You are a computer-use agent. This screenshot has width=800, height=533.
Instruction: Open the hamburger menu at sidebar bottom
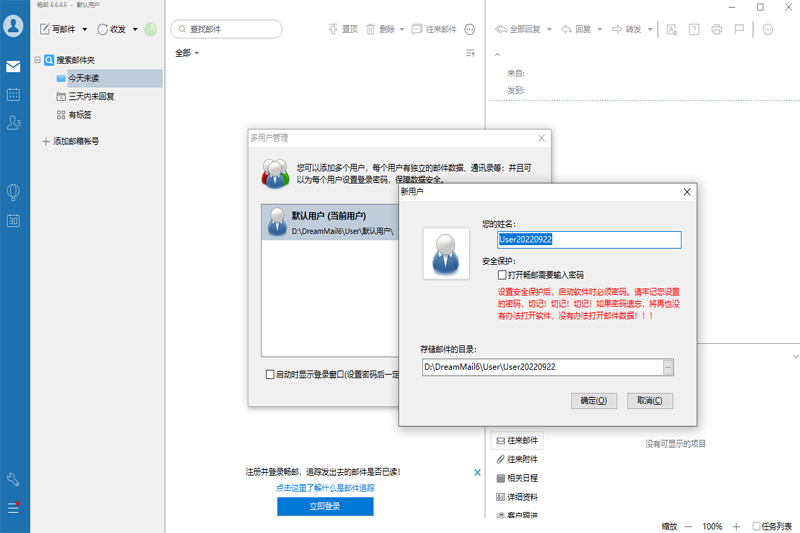pos(14,508)
